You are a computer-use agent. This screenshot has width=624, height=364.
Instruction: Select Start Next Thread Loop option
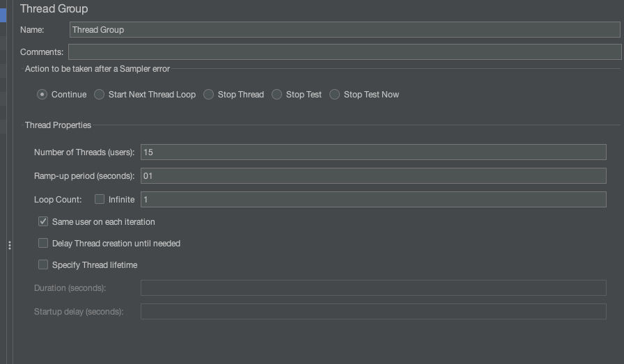click(x=99, y=95)
